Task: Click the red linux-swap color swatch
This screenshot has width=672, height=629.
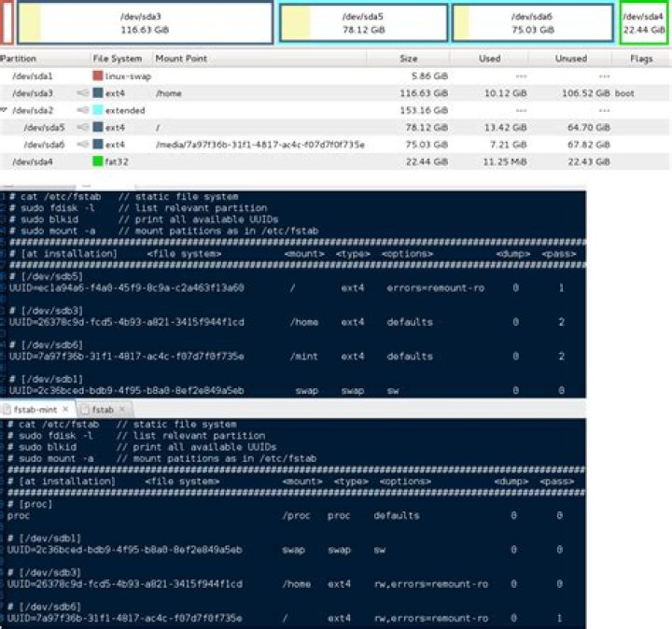Action: 98,76
